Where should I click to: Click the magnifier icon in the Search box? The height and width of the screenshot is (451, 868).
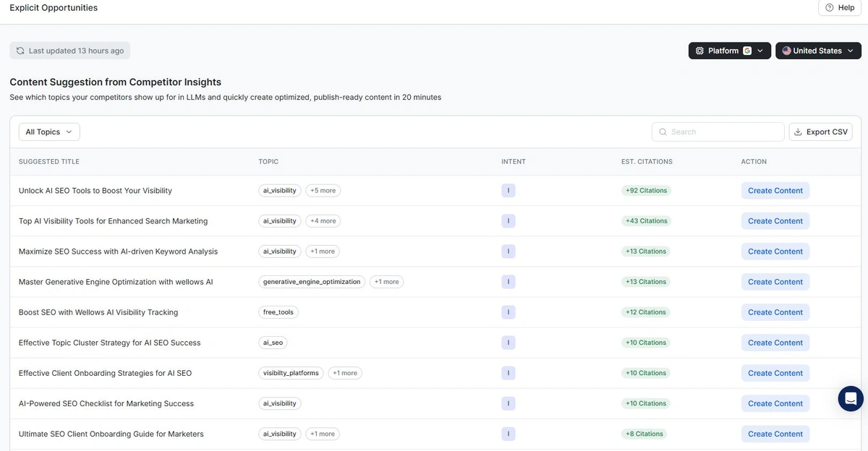pos(663,132)
